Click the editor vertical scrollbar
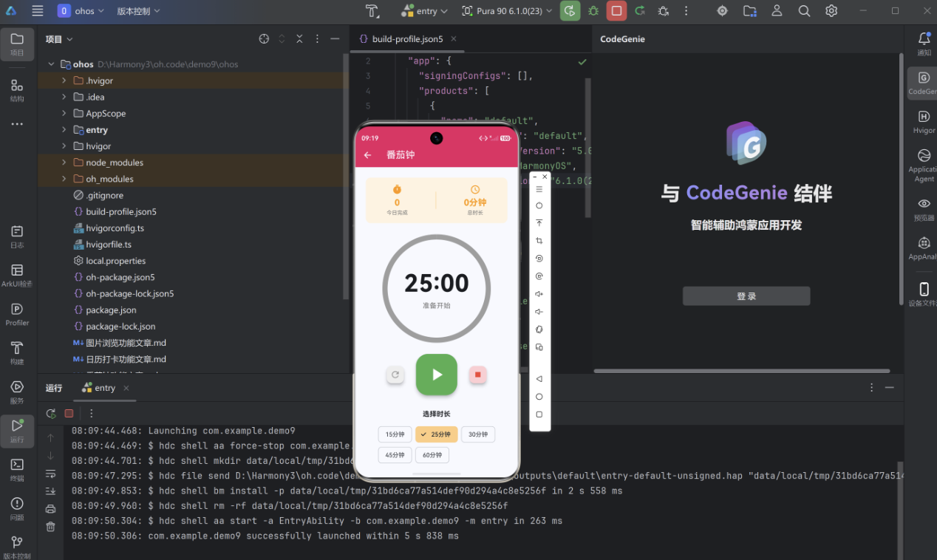937x560 pixels. click(x=588, y=148)
